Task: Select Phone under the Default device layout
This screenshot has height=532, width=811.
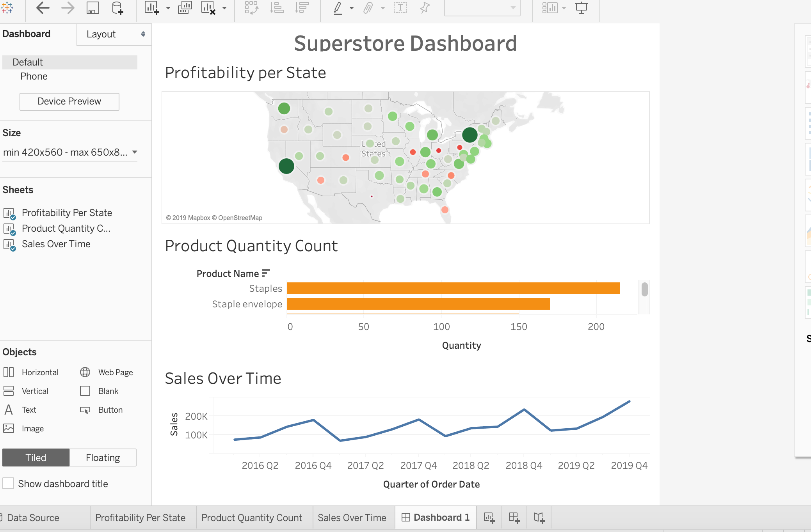Action: [x=34, y=76]
